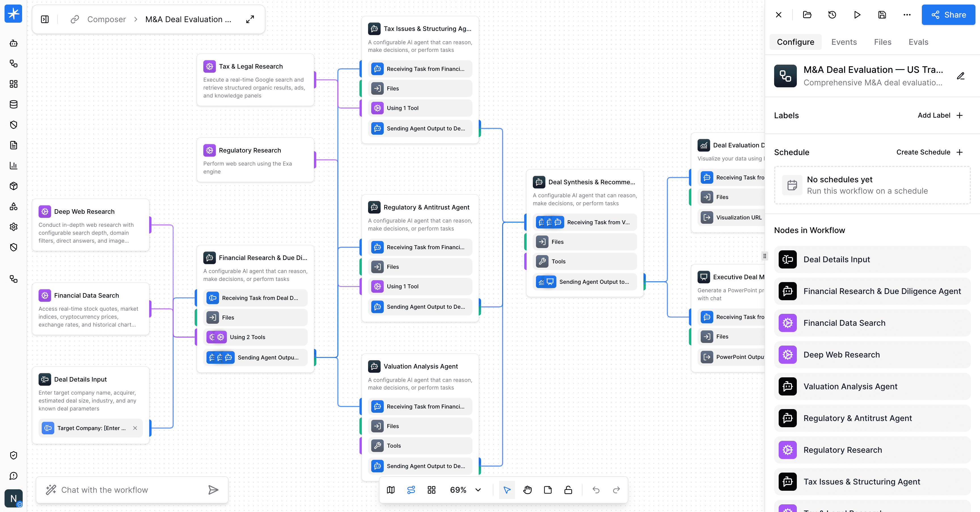Open the more options ellipsis menu
This screenshot has height=512, width=980.
[x=907, y=15]
